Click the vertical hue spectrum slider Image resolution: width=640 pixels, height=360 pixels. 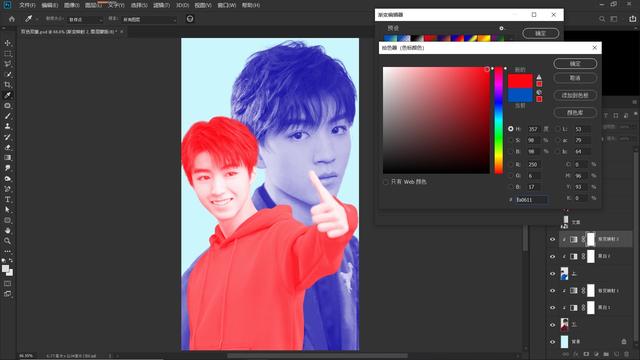pos(498,120)
